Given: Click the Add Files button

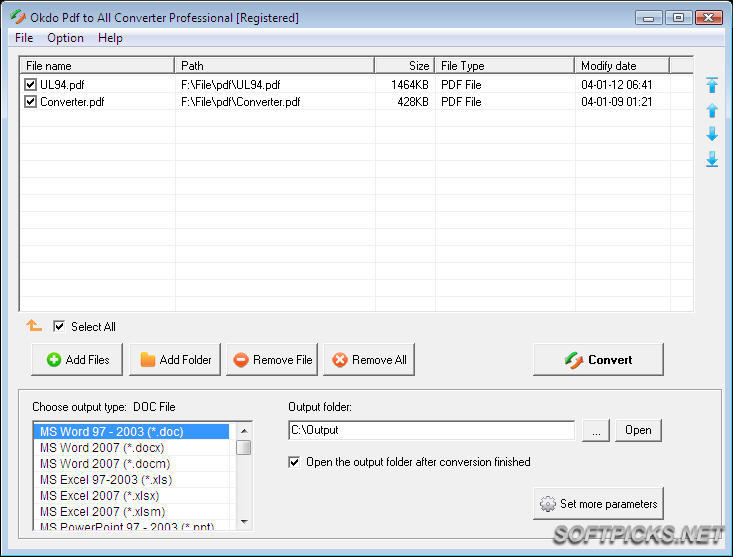Looking at the screenshot, I should pyautogui.click(x=77, y=359).
